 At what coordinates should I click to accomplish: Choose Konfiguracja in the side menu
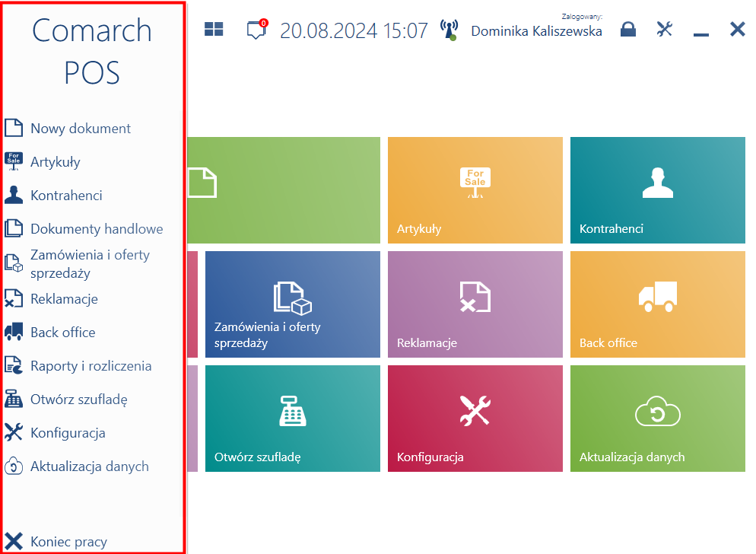pos(68,433)
